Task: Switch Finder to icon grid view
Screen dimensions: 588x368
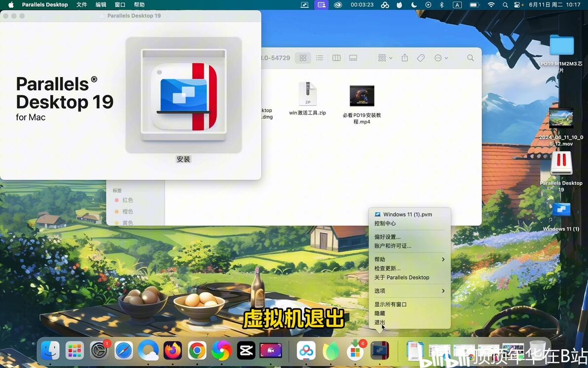Action: pos(303,58)
